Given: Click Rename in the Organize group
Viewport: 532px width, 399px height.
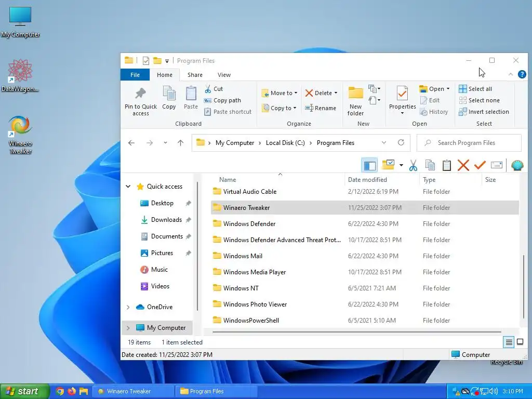Looking at the screenshot, I should coord(321,108).
